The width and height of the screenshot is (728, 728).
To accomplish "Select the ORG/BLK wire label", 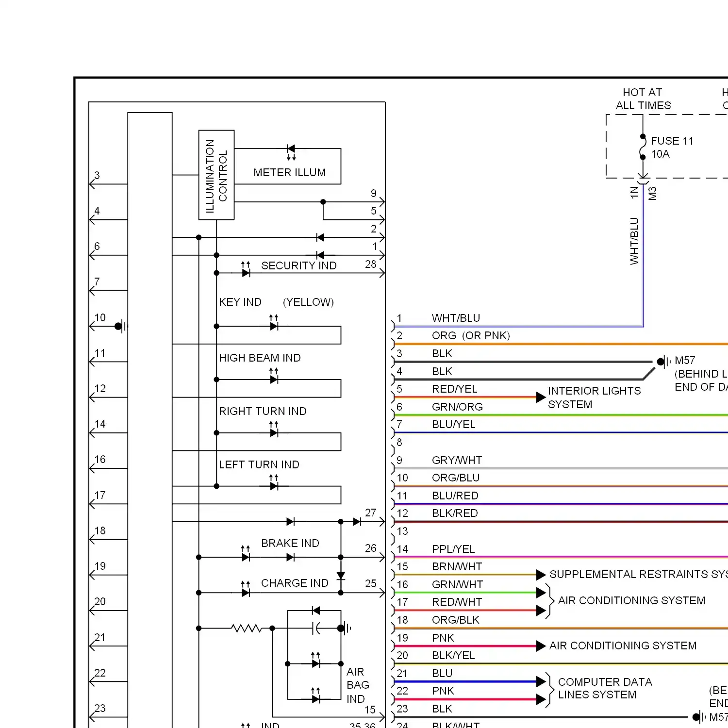I will (x=456, y=620).
